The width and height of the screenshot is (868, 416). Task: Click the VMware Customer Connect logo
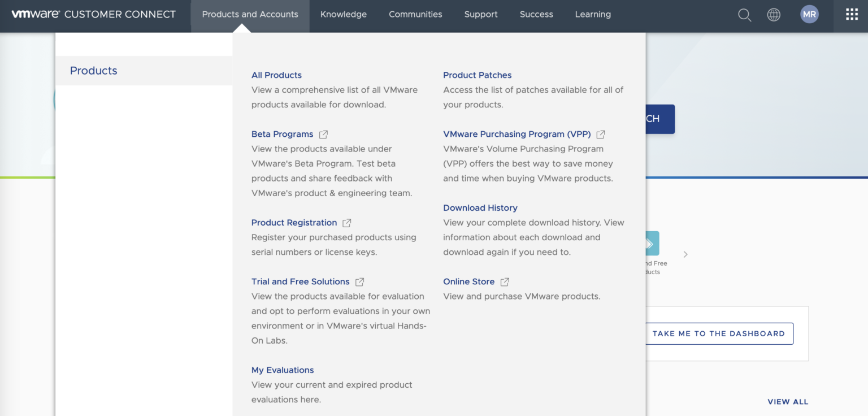coord(94,15)
